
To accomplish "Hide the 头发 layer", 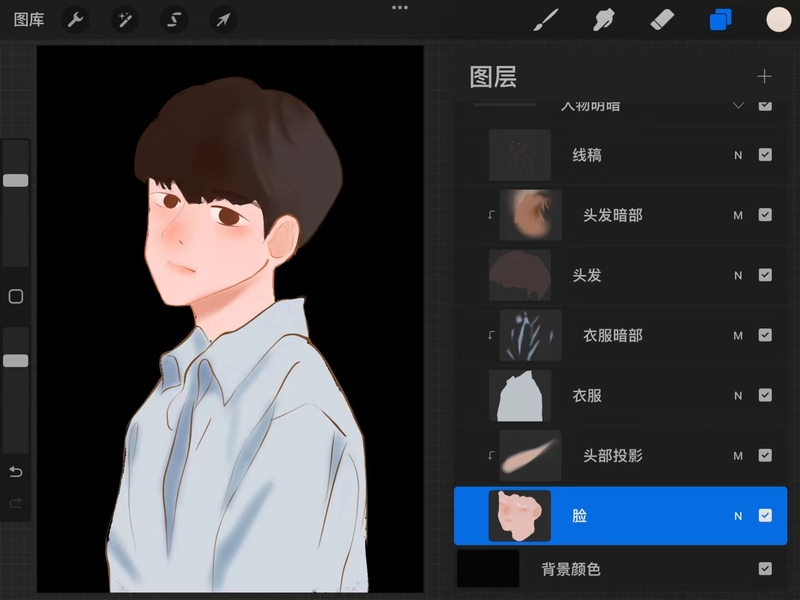I will pyautogui.click(x=765, y=275).
